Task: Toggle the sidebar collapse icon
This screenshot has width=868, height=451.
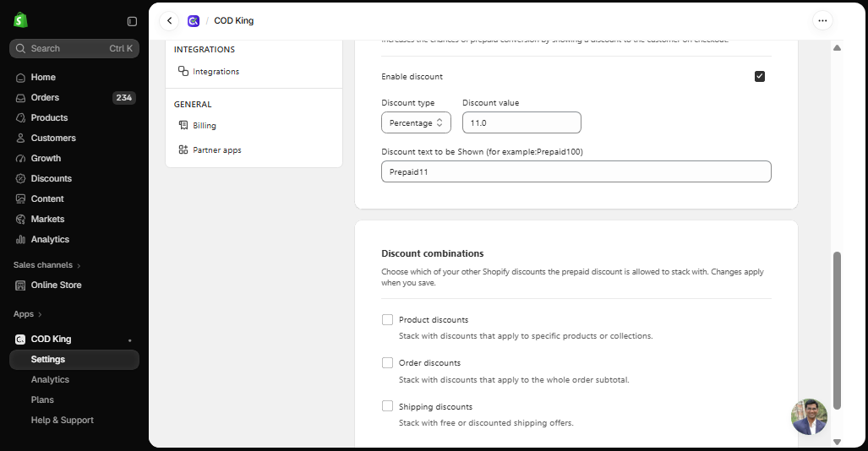Action: (x=132, y=21)
